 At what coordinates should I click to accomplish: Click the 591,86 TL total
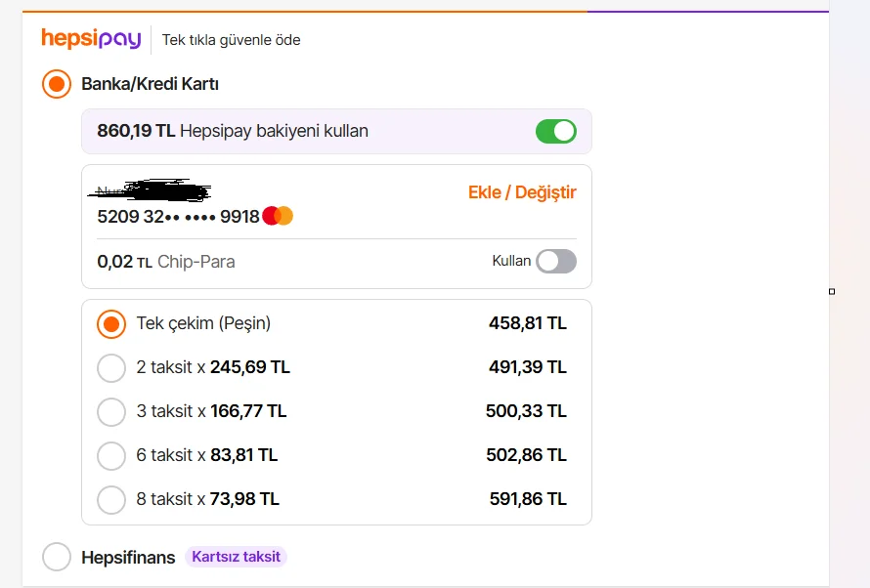528,499
